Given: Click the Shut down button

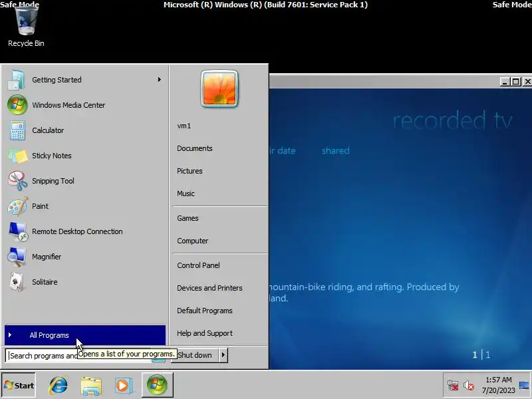Looking at the screenshot, I should [195, 355].
